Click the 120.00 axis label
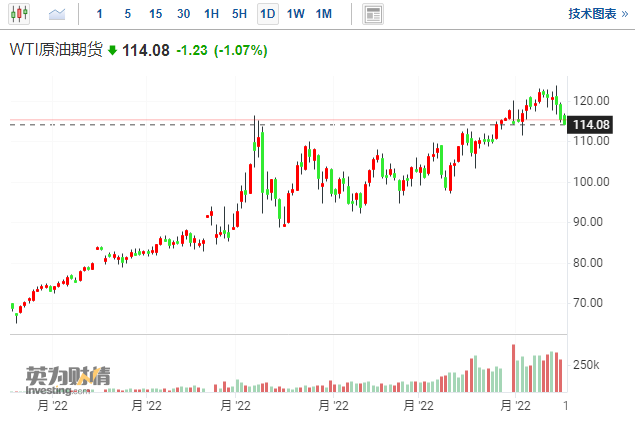Image resolution: width=635 pixels, height=421 pixels. (x=591, y=101)
